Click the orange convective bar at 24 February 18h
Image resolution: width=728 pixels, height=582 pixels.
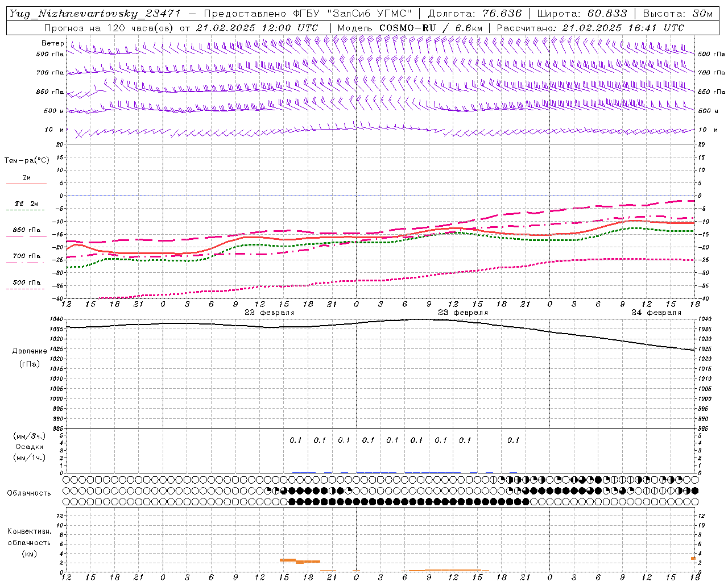click(x=693, y=558)
